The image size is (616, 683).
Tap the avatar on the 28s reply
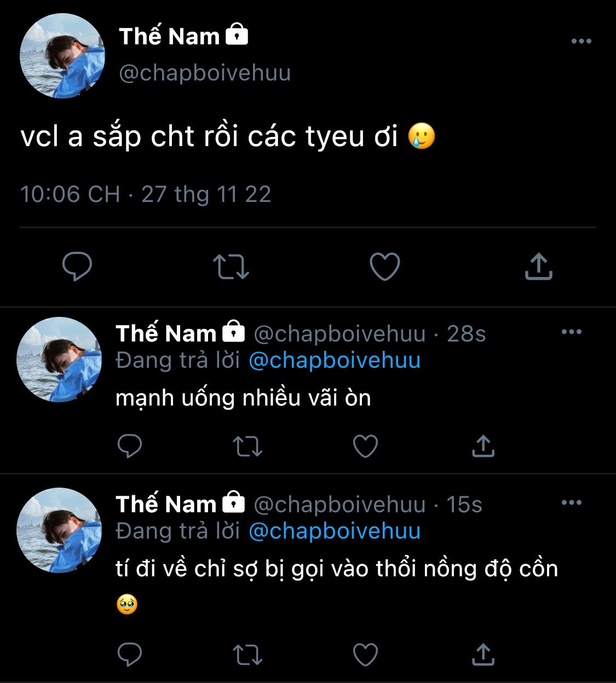(59, 360)
